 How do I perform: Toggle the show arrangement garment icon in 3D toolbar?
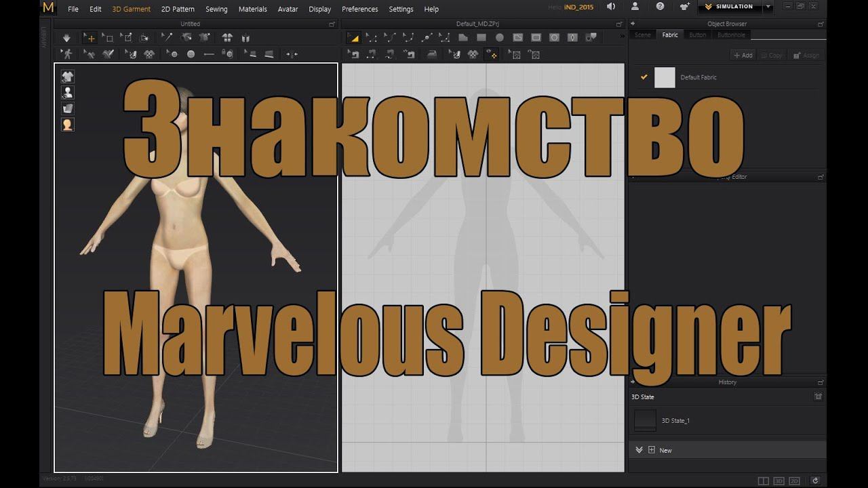coord(226,38)
